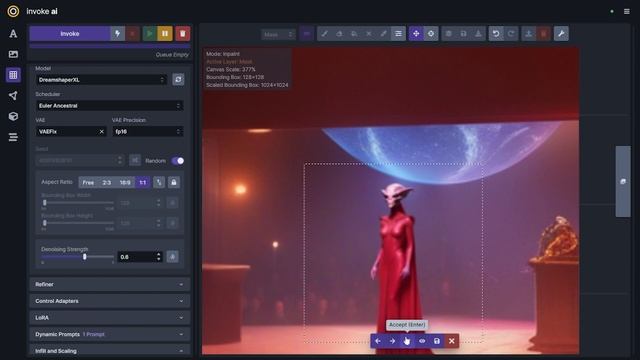Open the Text to Image tab icon
The height and width of the screenshot is (360, 640).
(x=13, y=33)
